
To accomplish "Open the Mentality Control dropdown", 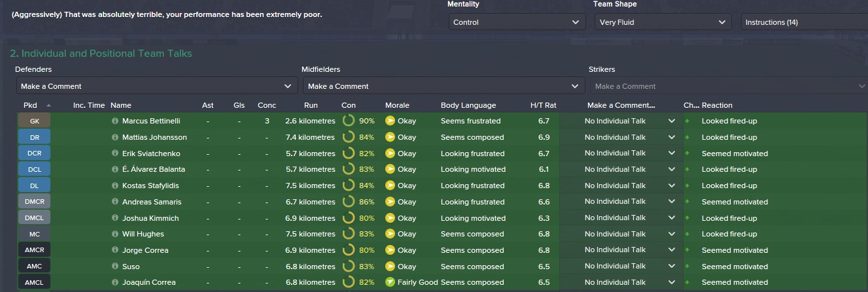I will (x=516, y=22).
